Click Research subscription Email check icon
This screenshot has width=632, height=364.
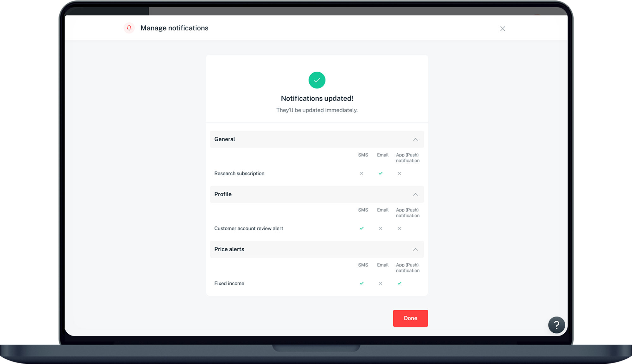[x=380, y=173]
